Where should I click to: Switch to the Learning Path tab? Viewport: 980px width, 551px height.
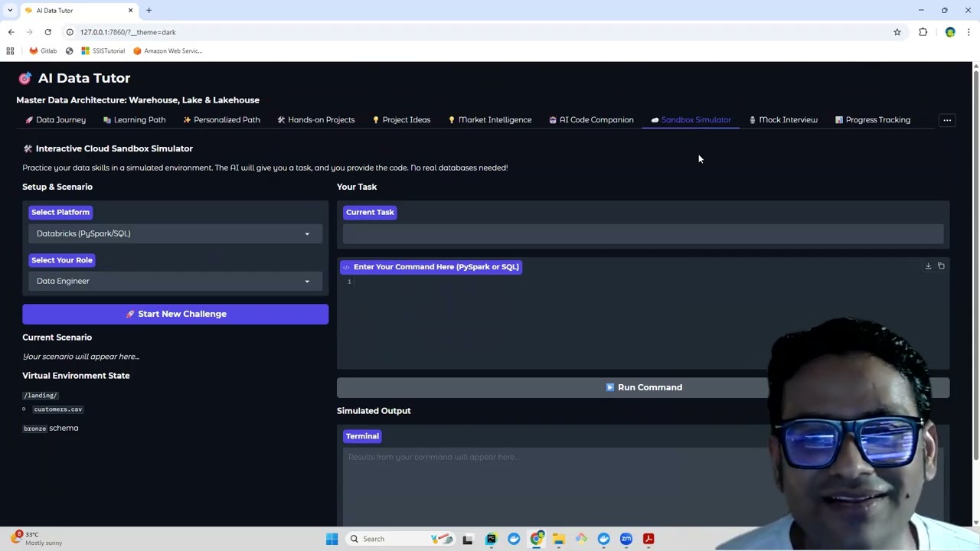pyautogui.click(x=134, y=120)
